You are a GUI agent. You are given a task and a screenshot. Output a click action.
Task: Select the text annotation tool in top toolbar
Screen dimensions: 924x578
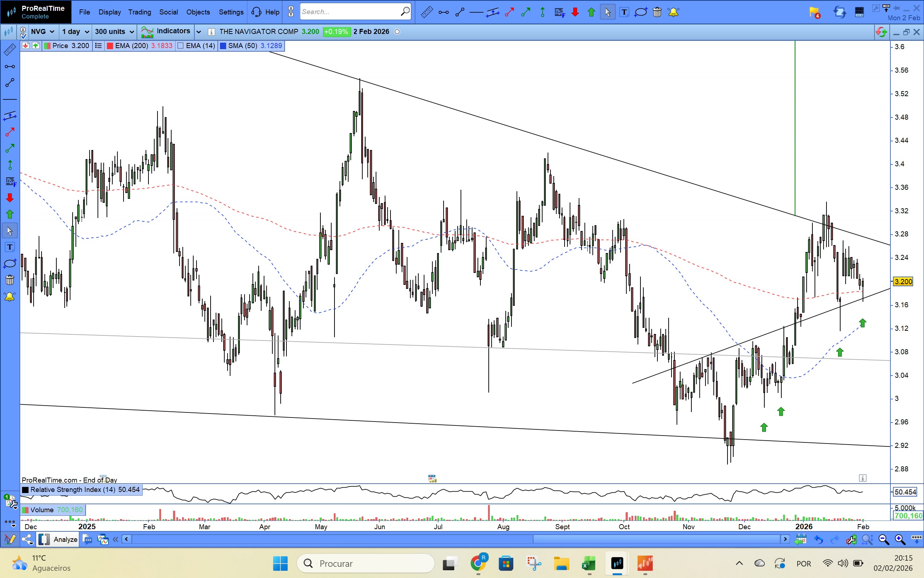(x=624, y=12)
